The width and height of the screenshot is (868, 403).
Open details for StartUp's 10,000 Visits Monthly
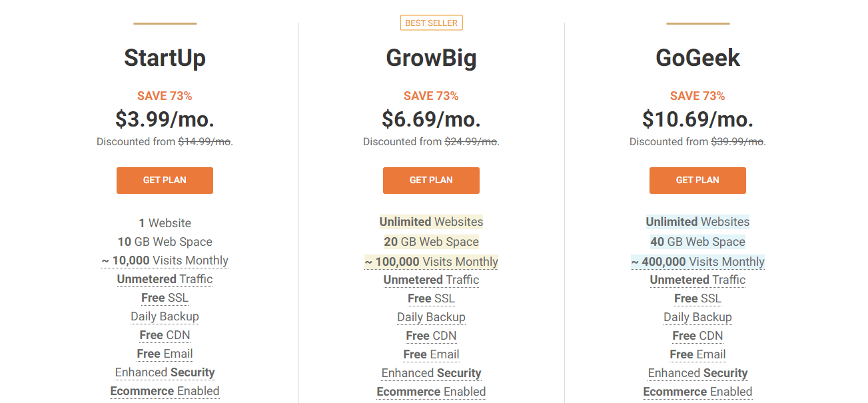[x=165, y=260]
